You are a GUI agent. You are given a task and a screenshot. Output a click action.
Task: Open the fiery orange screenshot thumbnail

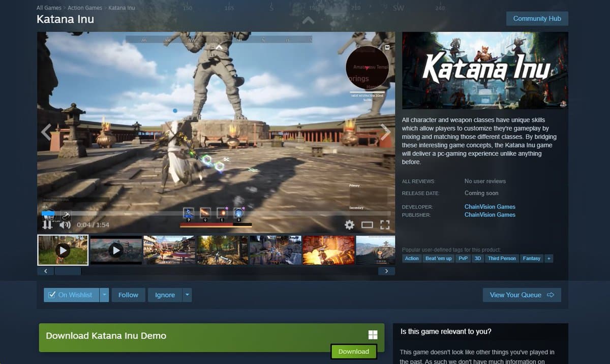tap(328, 250)
